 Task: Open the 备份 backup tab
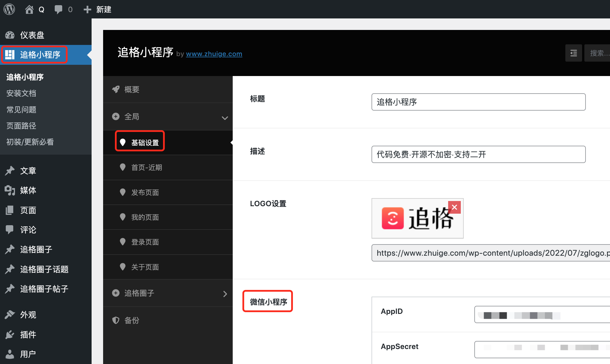[168, 320]
